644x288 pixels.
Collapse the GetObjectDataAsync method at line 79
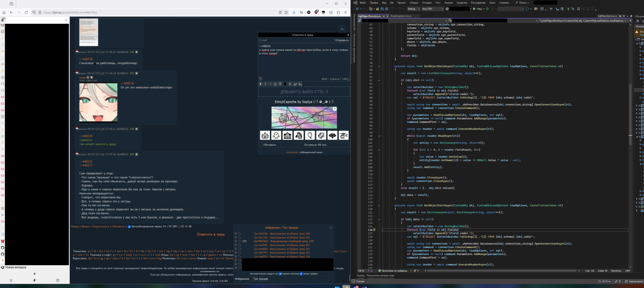[x=379, y=66]
